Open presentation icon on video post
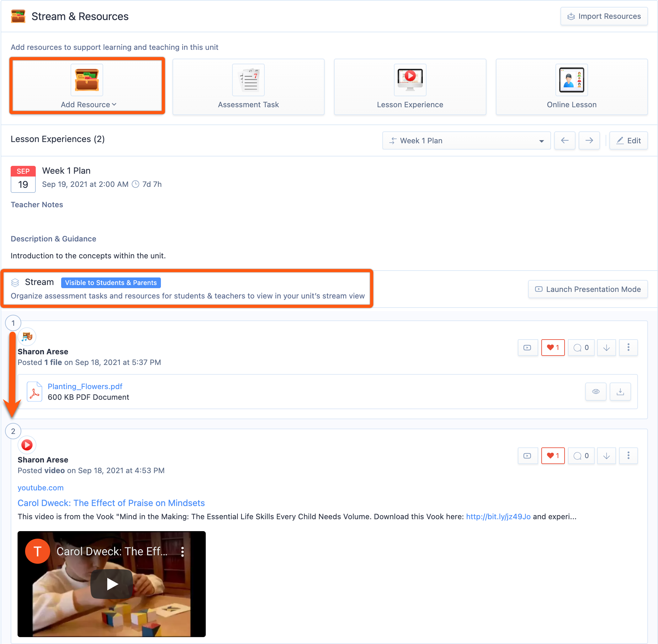 (x=527, y=456)
